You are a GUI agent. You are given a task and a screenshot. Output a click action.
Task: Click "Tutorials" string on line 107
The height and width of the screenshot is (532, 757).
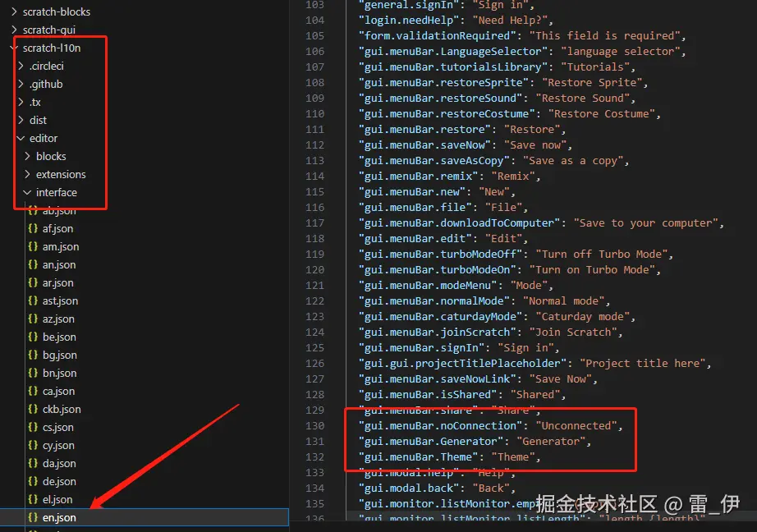595,66
